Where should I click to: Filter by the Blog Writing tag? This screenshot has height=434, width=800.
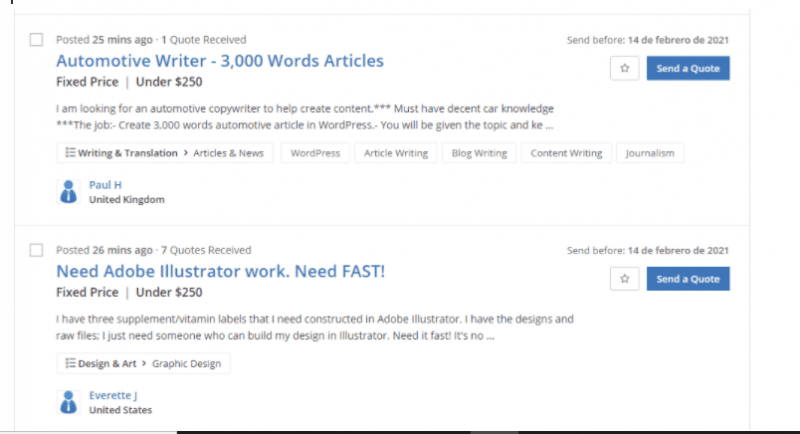coord(479,153)
